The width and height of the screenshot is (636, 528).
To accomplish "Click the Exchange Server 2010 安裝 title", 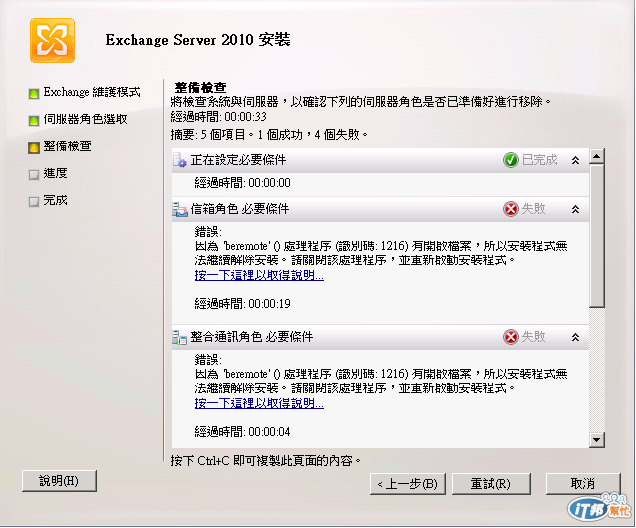I will pos(198,40).
